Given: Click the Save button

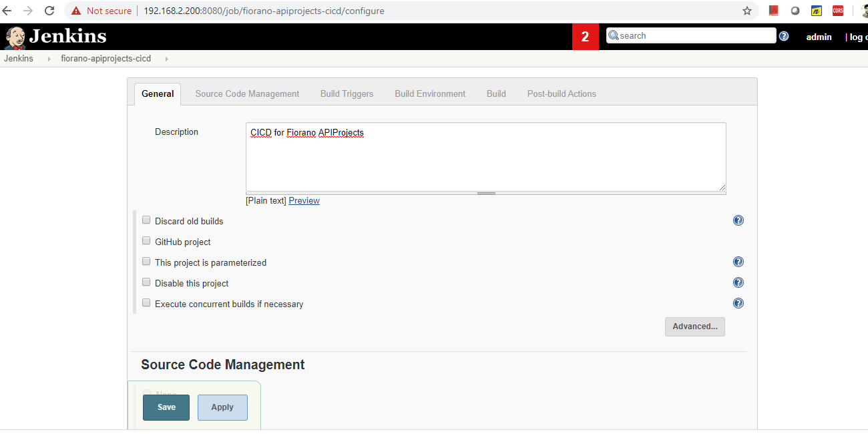Looking at the screenshot, I should coord(166,407).
